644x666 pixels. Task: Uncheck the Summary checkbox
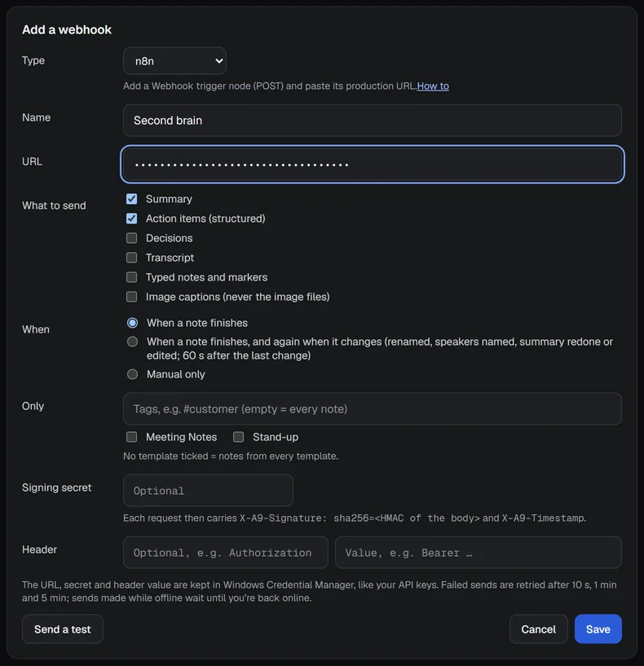[132, 199]
